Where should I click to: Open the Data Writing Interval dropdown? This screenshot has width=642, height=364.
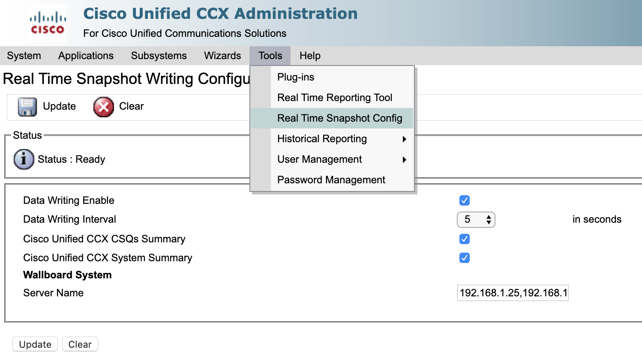476,220
